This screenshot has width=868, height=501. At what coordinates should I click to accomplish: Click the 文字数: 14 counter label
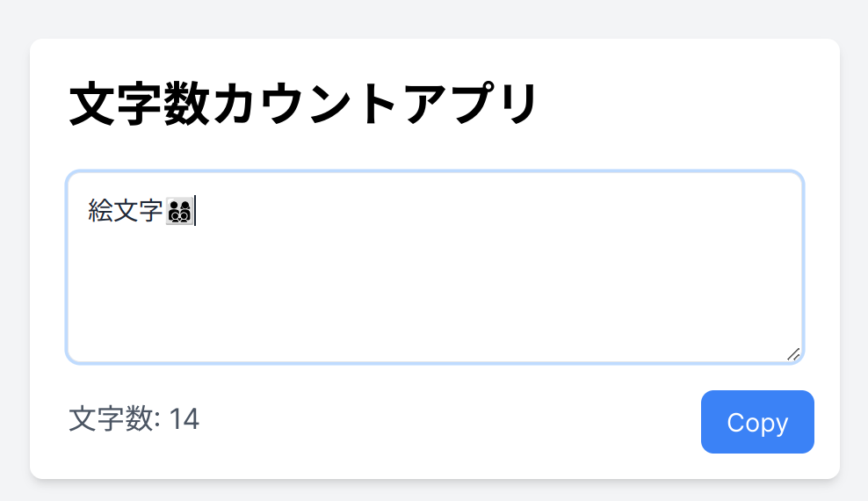(x=134, y=420)
